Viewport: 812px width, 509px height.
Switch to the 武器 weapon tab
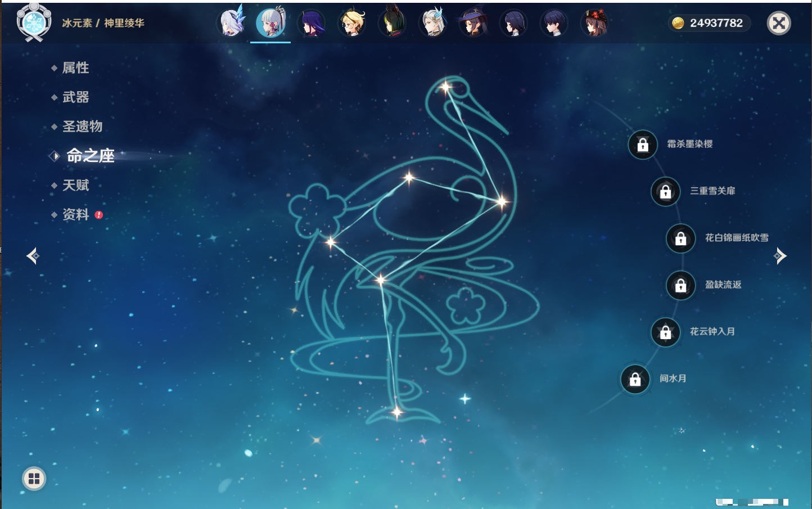pyautogui.click(x=75, y=97)
